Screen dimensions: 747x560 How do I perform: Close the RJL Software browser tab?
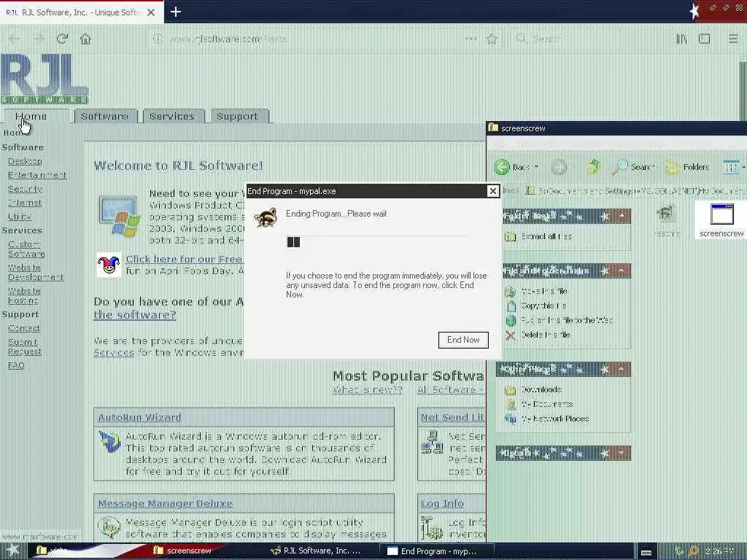click(151, 12)
